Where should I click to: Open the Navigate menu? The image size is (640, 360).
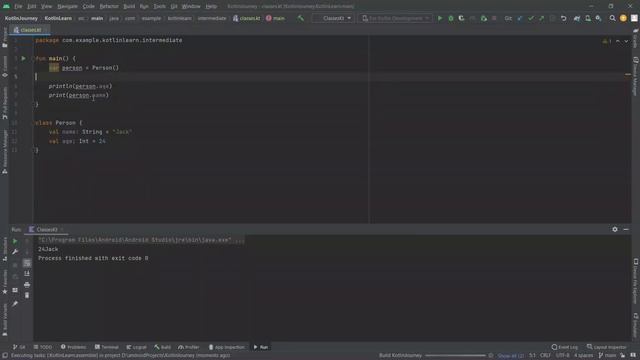(67, 6)
